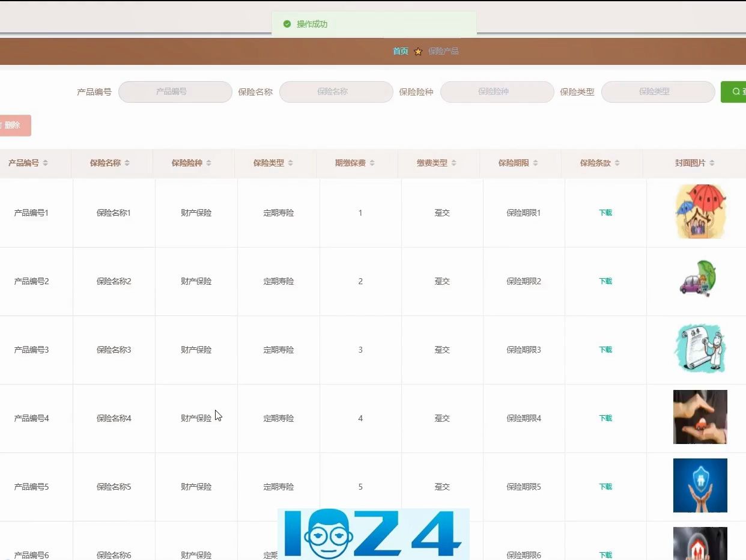
Task: Click inside the 产品编号 search input
Action: [175, 91]
